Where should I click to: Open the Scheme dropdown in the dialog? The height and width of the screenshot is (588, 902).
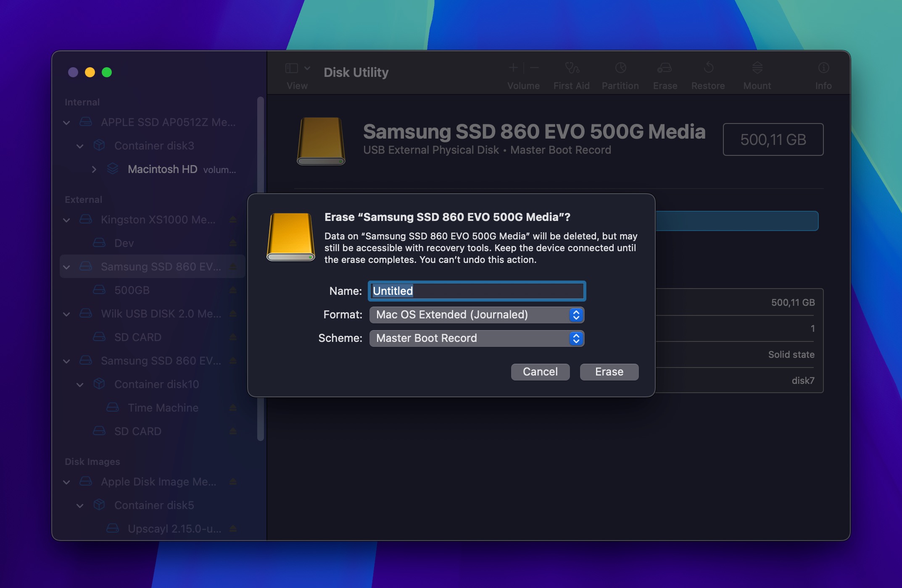pos(576,338)
